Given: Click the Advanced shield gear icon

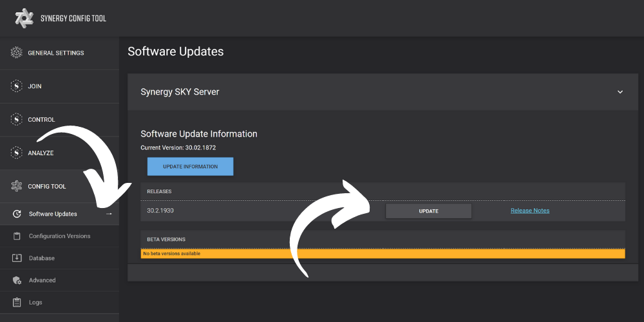Looking at the screenshot, I should pyautogui.click(x=17, y=280).
